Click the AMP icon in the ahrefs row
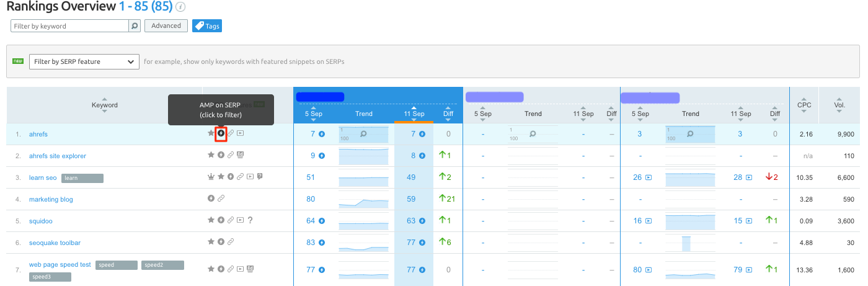868x286 pixels. point(221,133)
